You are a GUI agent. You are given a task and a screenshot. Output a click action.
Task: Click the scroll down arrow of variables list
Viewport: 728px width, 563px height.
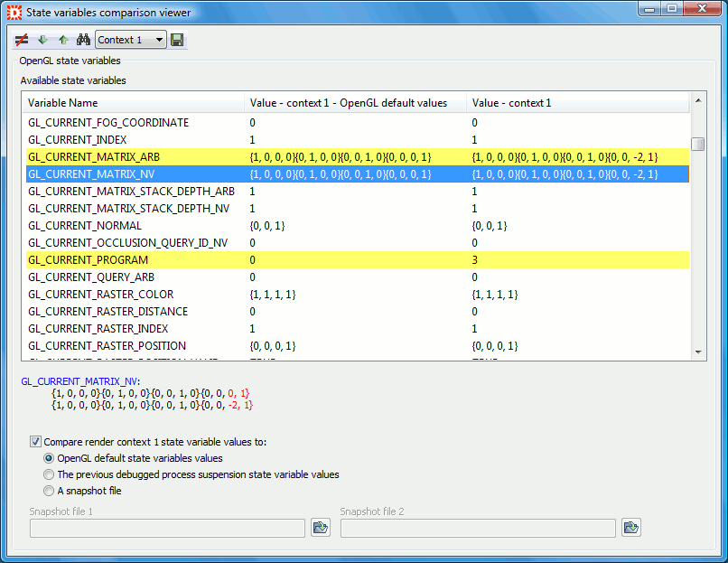tap(698, 352)
